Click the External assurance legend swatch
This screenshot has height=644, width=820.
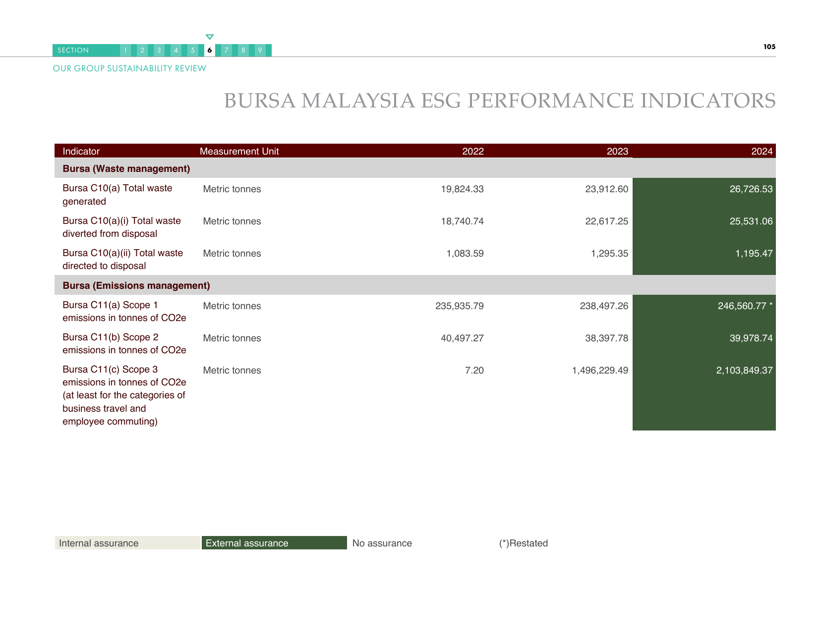(x=274, y=543)
